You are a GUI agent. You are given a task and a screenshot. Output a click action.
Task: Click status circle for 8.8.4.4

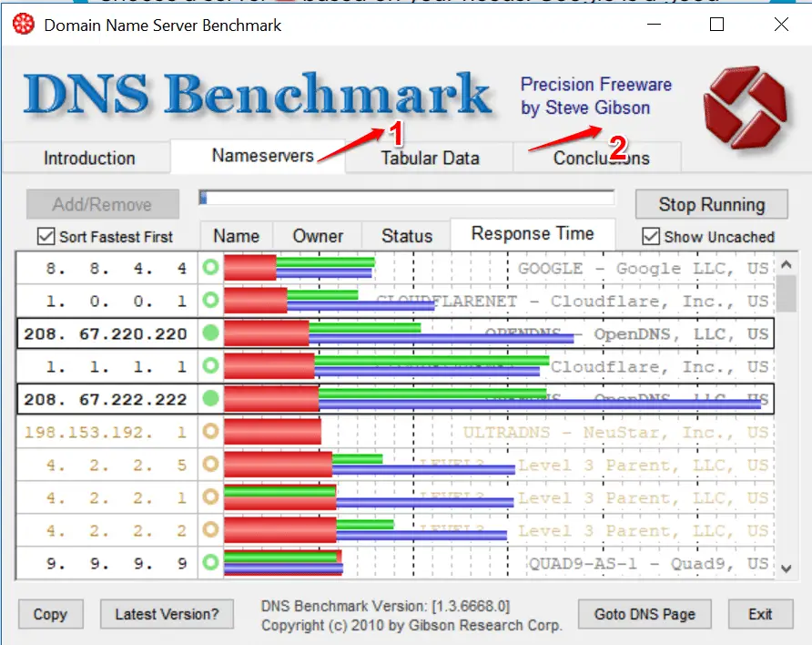point(211,268)
